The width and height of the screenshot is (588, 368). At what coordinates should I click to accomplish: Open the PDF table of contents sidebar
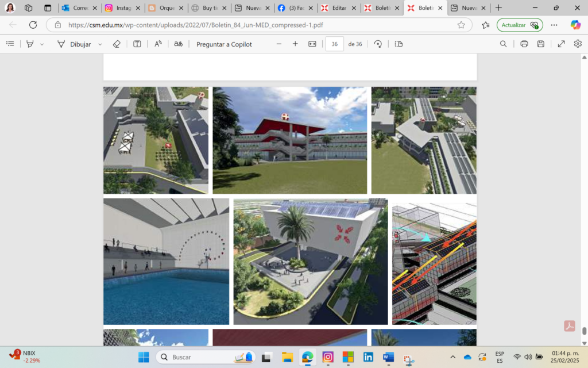coord(10,44)
